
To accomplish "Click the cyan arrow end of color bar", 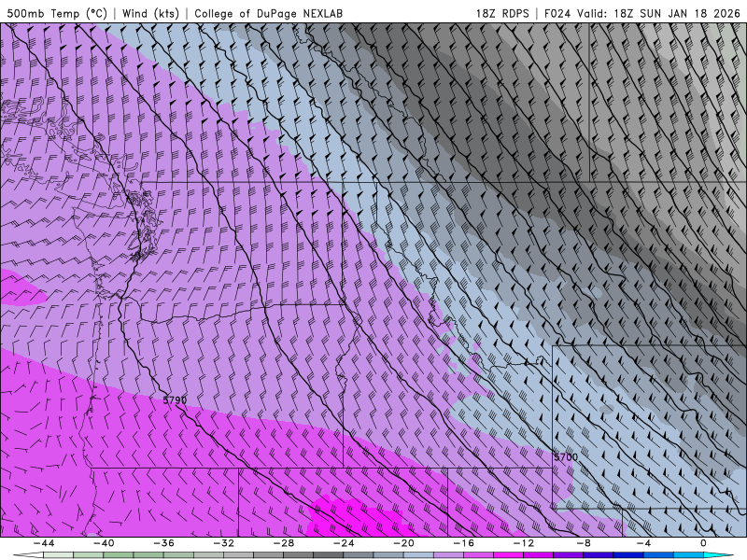I will point(719,555).
